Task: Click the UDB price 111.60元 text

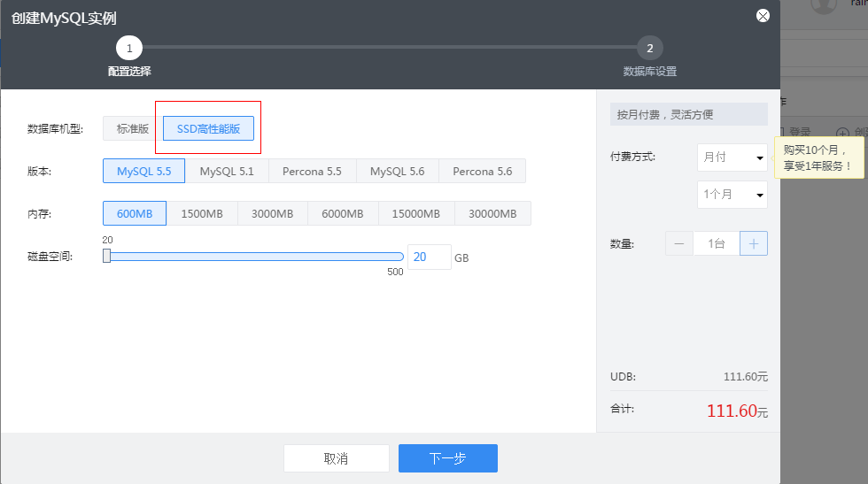Action: [746, 377]
